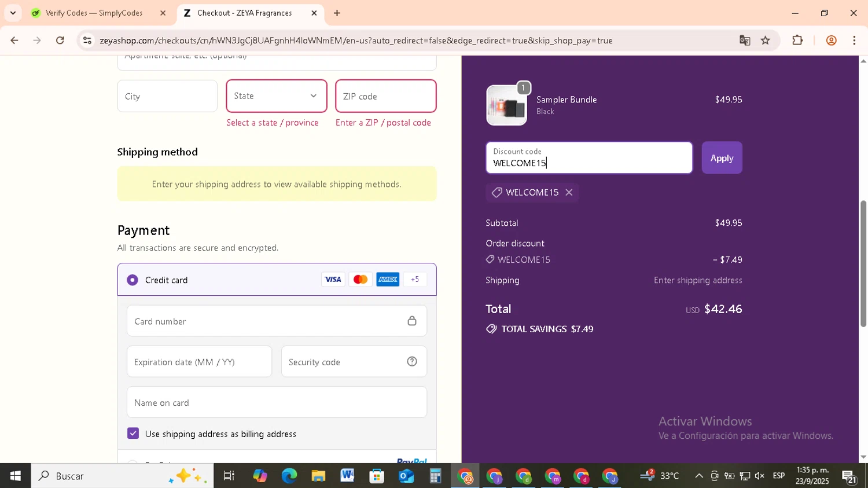Click the page vertical scrollbar

863,263
